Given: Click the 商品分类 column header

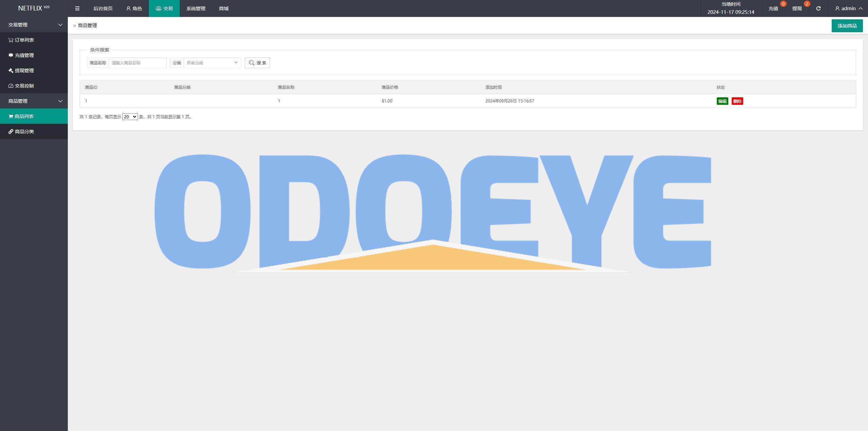Looking at the screenshot, I should tap(182, 87).
